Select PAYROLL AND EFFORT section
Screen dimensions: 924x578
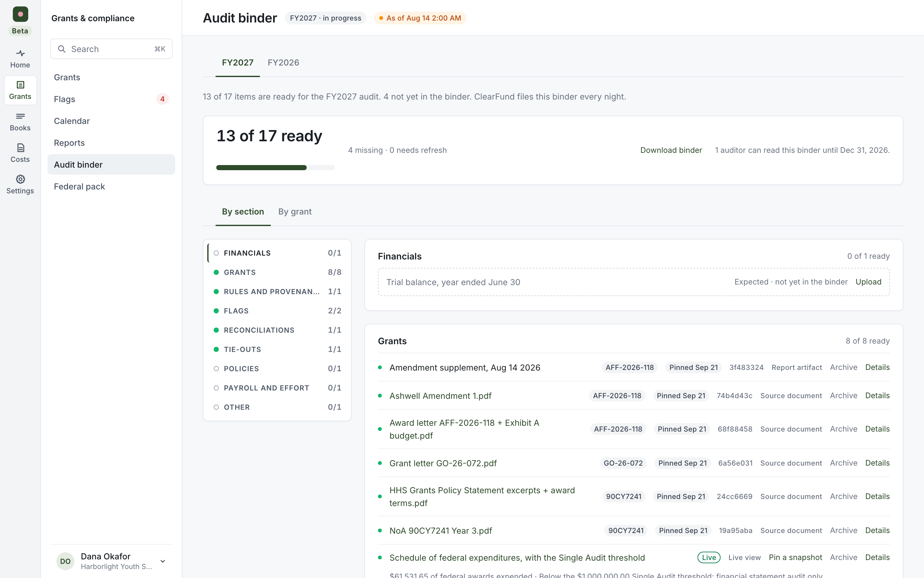coord(277,388)
